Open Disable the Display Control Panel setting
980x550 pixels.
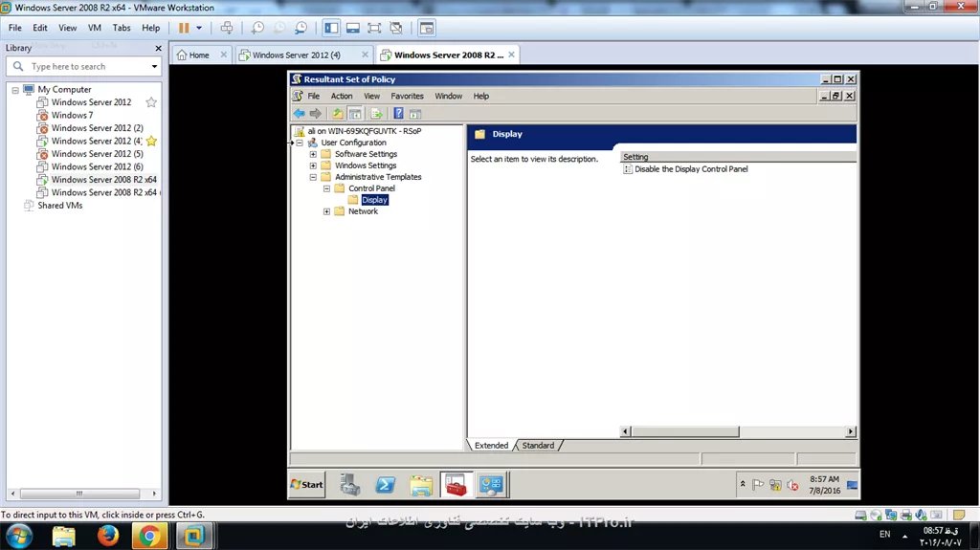(691, 168)
